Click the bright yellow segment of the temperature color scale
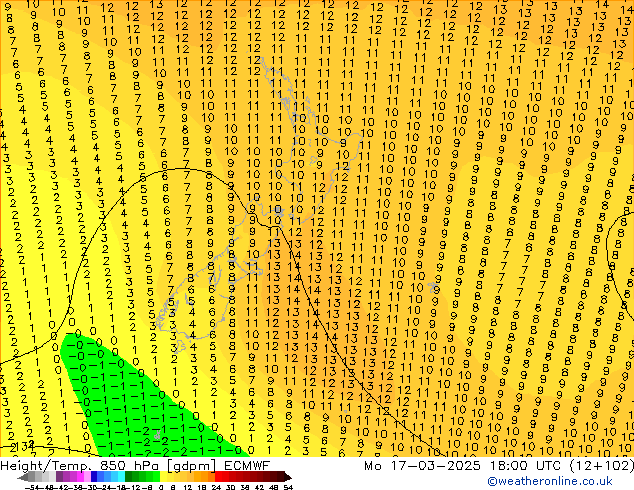 pyautogui.click(x=163, y=477)
